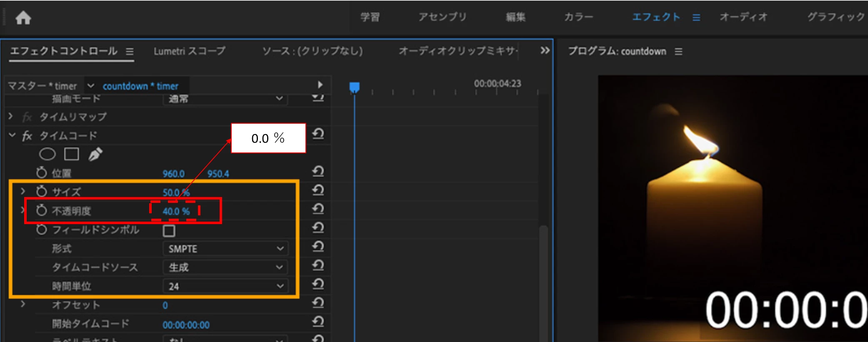Toggle the タイムリマップ fx button
The height and width of the screenshot is (342, 868).
(x=27, y=117)
